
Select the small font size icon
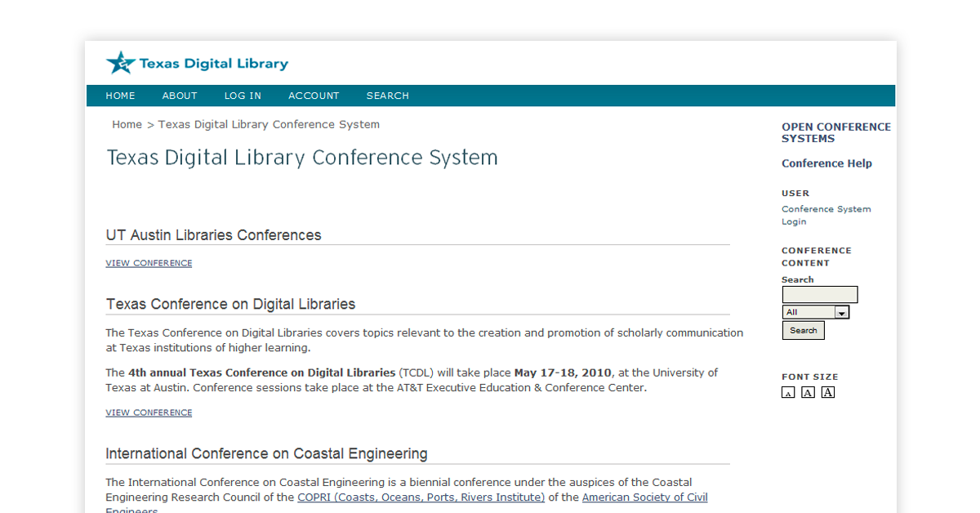pyautogui.click(x=788, y=393)
